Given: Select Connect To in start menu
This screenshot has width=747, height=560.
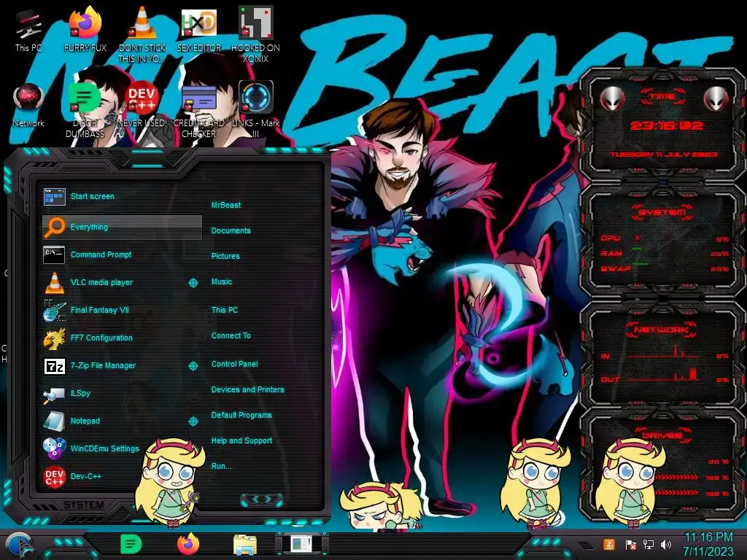Looking at the screenshot, I should point(231,335).
